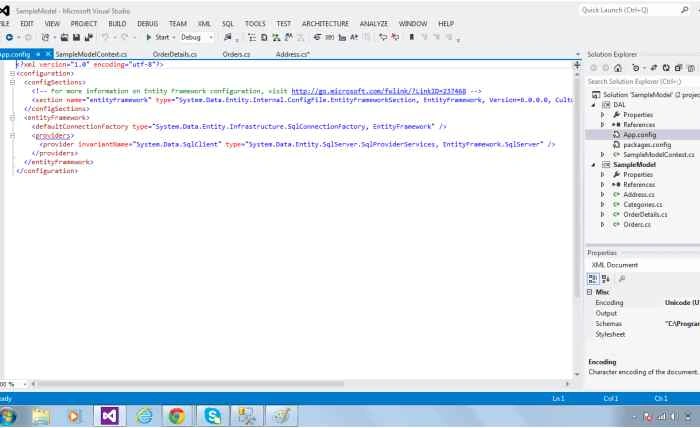This screenshot has height=428, width=700.
Task: Toggle Sync with Active Document in Solution Explorer
Action: pyautogui.click(x=654, y=68)
